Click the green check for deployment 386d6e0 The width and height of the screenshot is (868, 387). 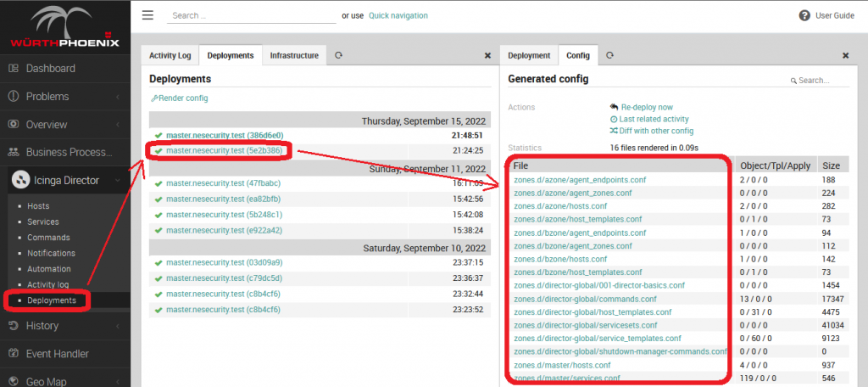pyautogui.click(x=159, y=135)
